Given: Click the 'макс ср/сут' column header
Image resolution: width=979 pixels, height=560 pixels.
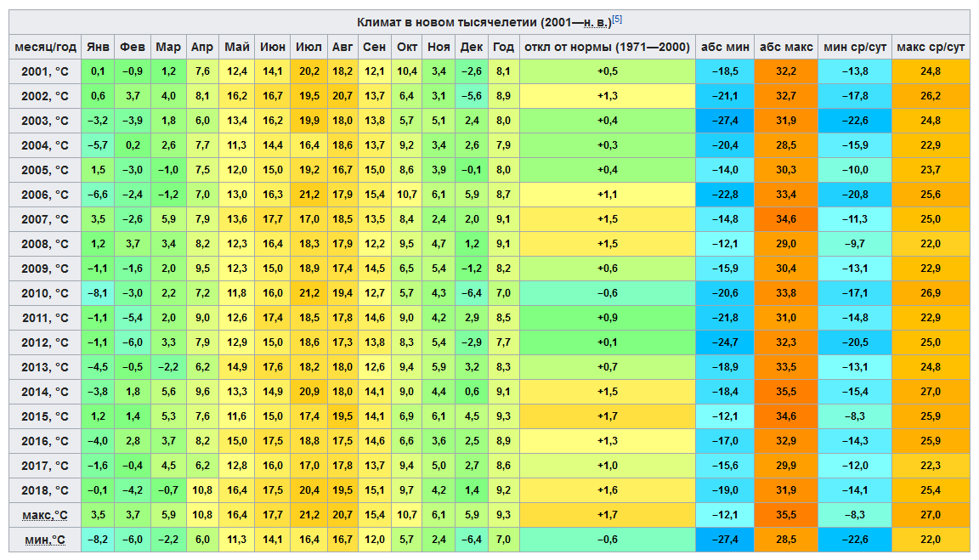Looking at the screenshot, I should (931, 47).
